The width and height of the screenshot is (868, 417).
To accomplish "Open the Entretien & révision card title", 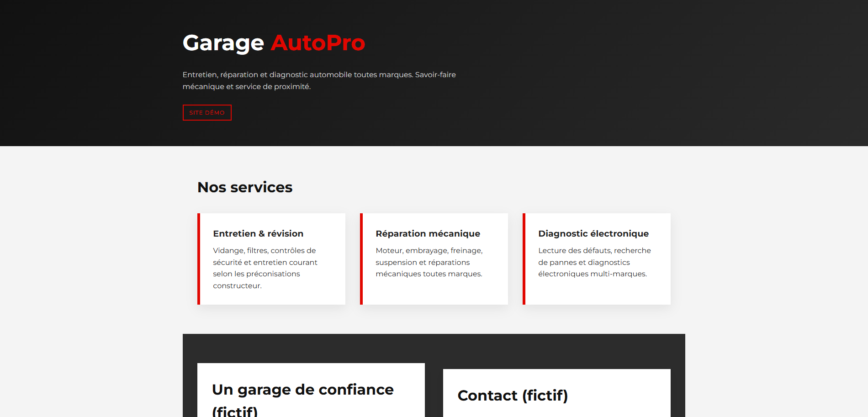I will [258, 233].
